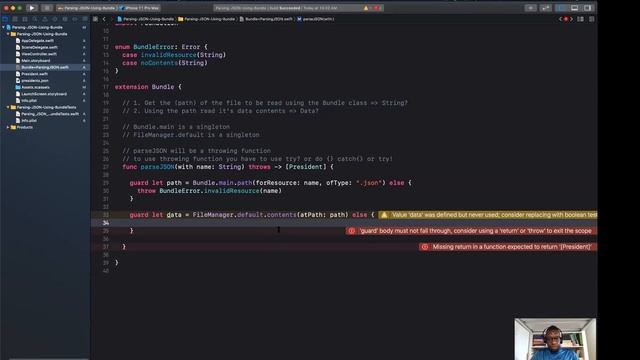Screen dimensions: 640x360
Task: Open the Library plus button
Action: [x=531, y=8]
